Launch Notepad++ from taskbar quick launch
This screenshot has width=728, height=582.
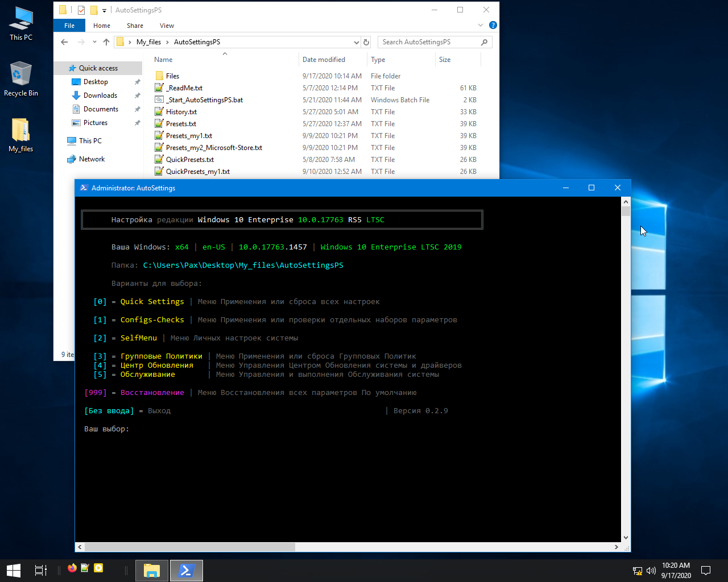click(x=85, y=568)
